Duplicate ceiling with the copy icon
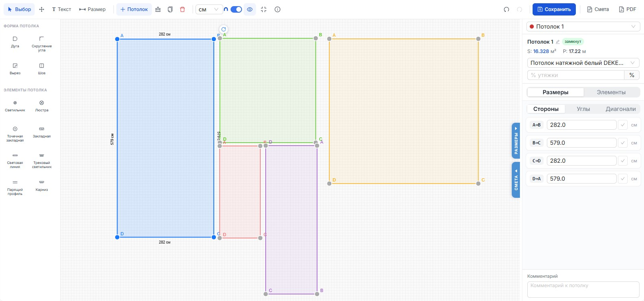644x301 pixels. coord(170,9)
